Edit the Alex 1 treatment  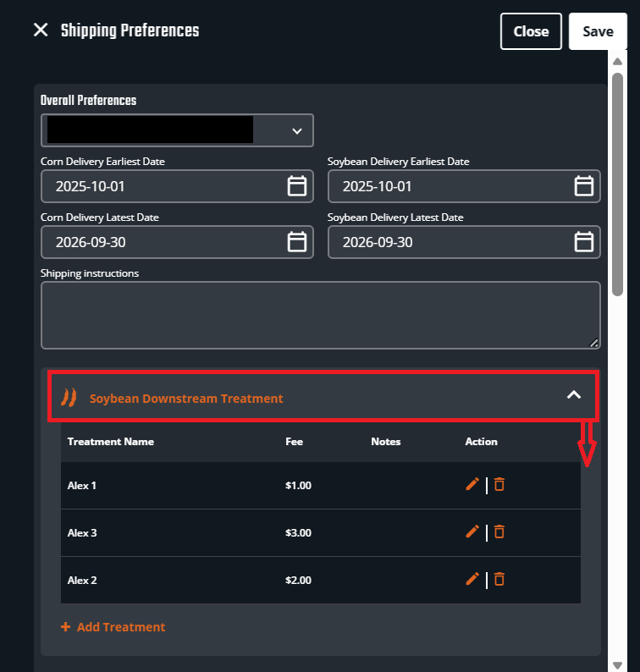tap(472, 484)
